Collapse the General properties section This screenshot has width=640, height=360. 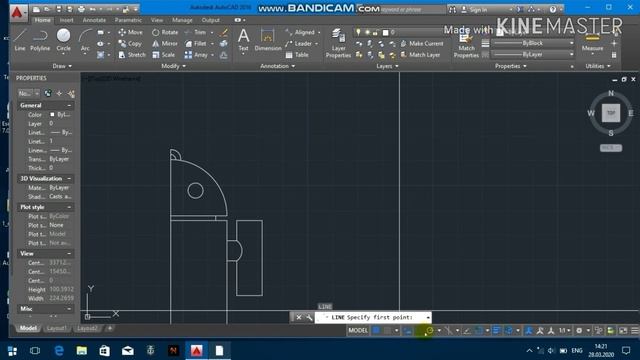click(69, 105)
